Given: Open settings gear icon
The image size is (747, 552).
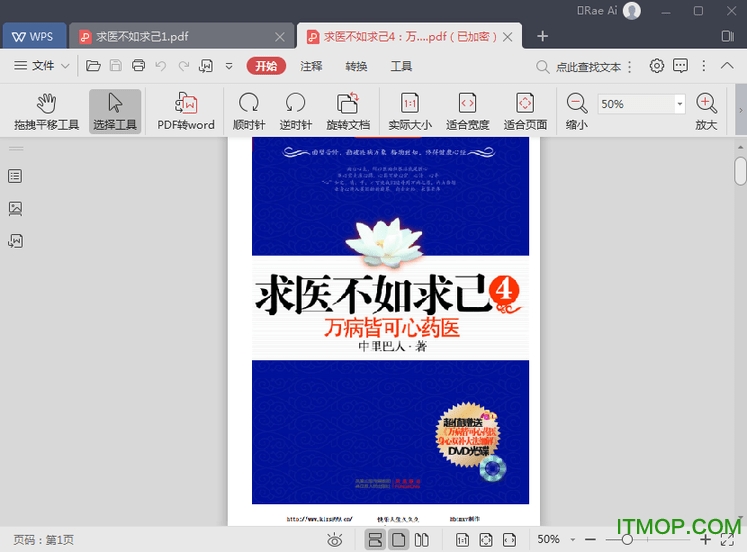Looking at the screenshot, I should 656,66.
